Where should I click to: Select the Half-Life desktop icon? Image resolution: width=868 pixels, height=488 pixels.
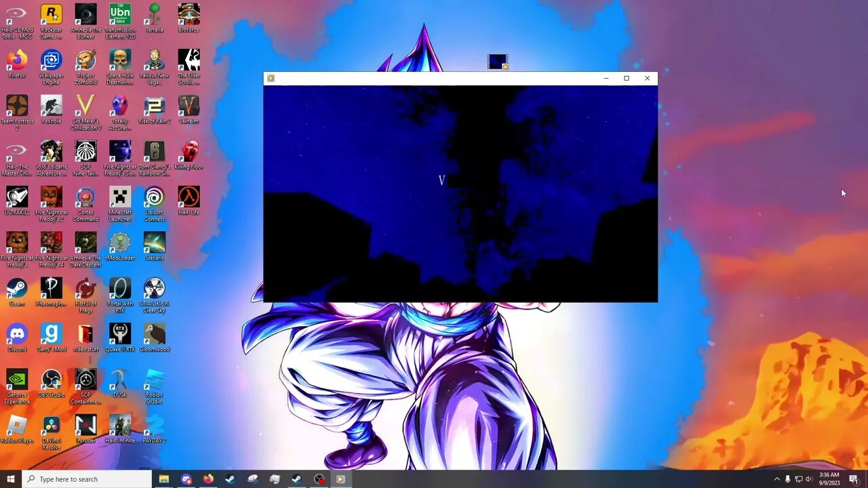pyautogui.click(x=189, y=201)
